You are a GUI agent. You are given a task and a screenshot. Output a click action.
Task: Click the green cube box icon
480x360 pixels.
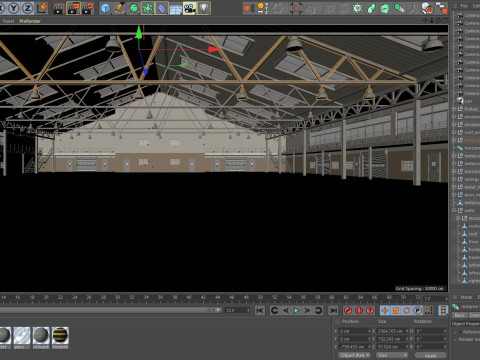point(385,8)
